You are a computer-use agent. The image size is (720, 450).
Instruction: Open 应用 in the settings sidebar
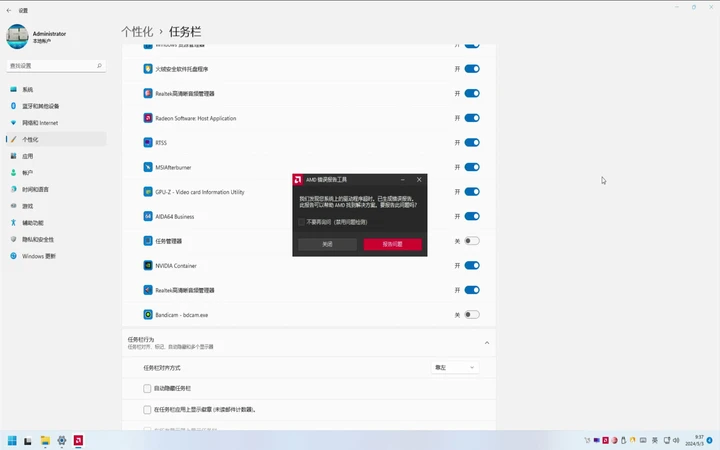click(x=56, y=156)
